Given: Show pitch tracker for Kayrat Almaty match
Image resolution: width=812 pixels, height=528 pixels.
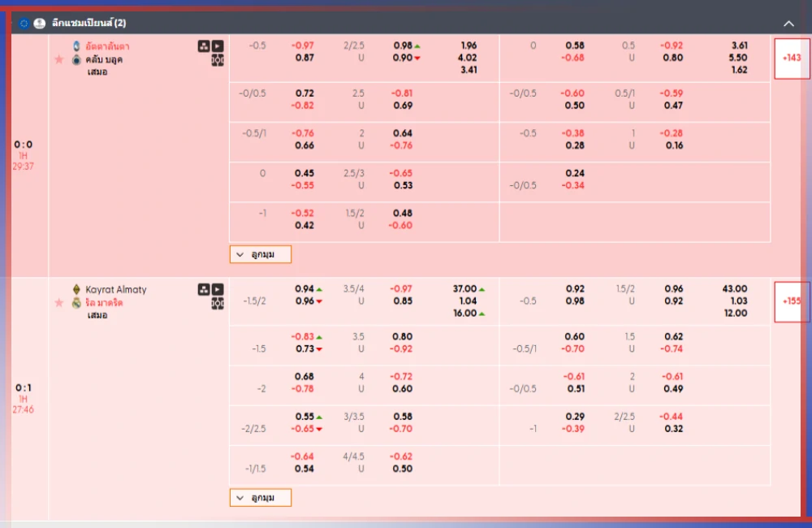Looking at the screenshot, I should (x=218, y=303).
